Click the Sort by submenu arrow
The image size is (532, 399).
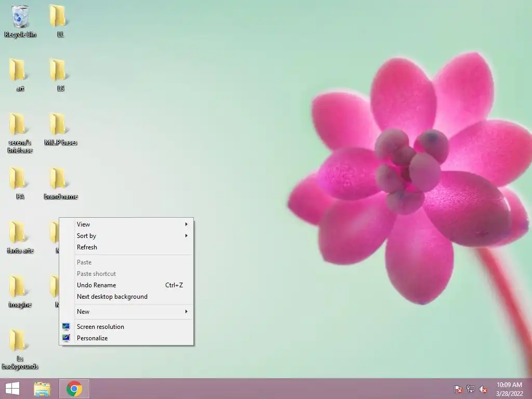point(187,236)
